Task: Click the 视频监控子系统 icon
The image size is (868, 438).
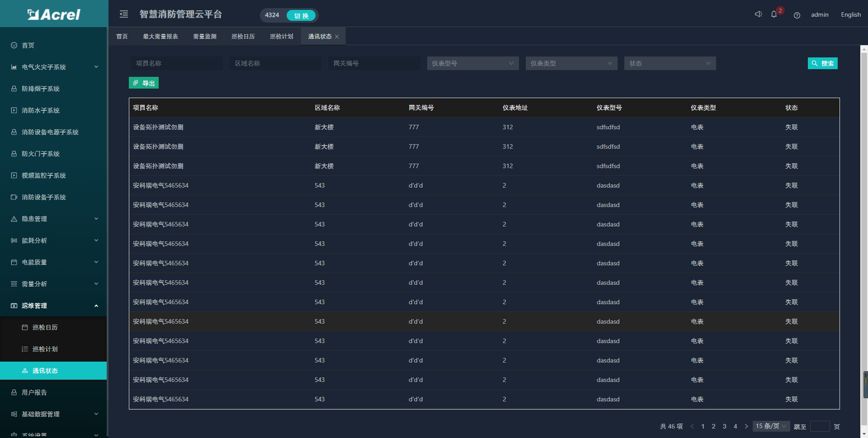Action: tap(14, 175)
